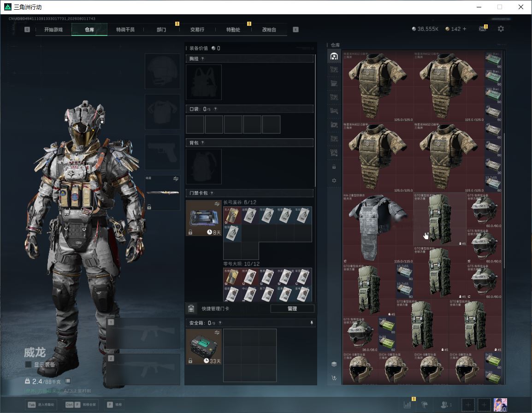
Task: Select the empty body armor slot
Action: [163, 112]
